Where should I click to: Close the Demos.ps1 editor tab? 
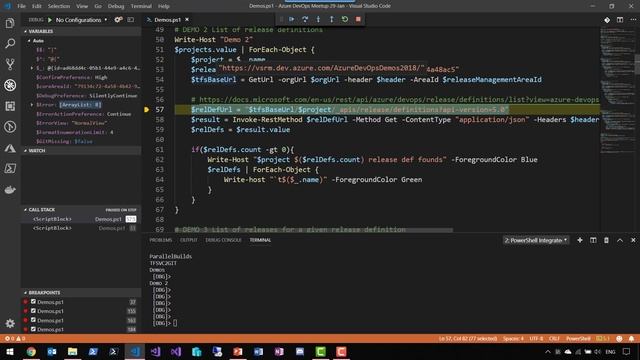point(187,20)
